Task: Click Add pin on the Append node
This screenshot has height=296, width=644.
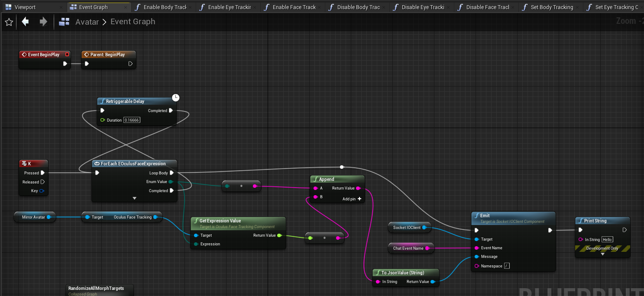Action: click(x=352, y=199)
